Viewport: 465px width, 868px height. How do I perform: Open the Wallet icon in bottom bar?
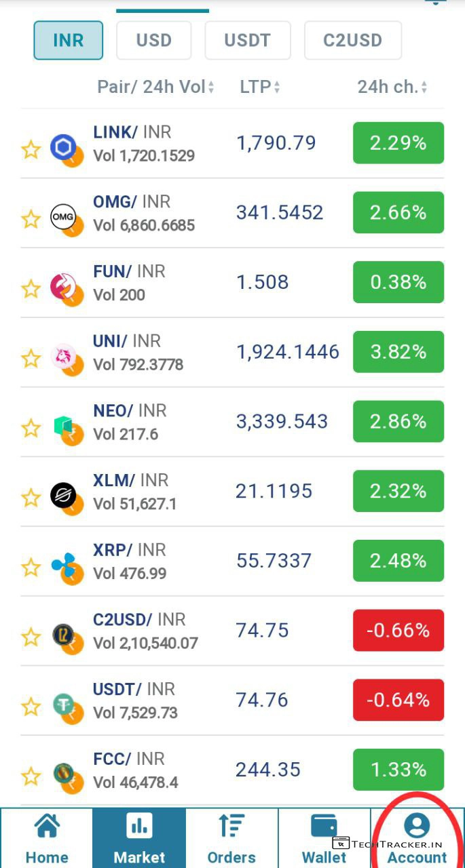[324, 827]
